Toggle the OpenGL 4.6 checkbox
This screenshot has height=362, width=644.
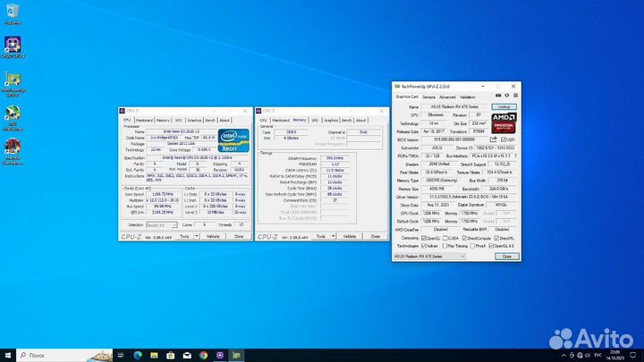(491, 246)
